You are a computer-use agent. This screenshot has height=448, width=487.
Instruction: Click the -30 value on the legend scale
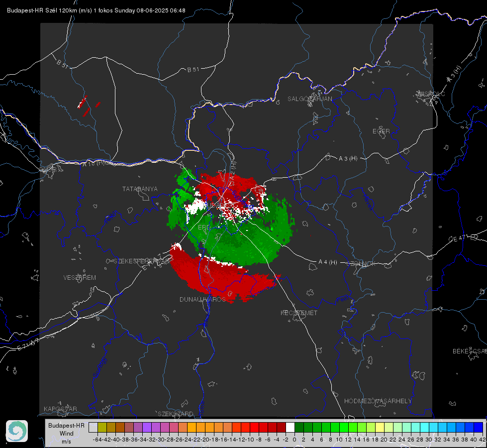[160, 440]
